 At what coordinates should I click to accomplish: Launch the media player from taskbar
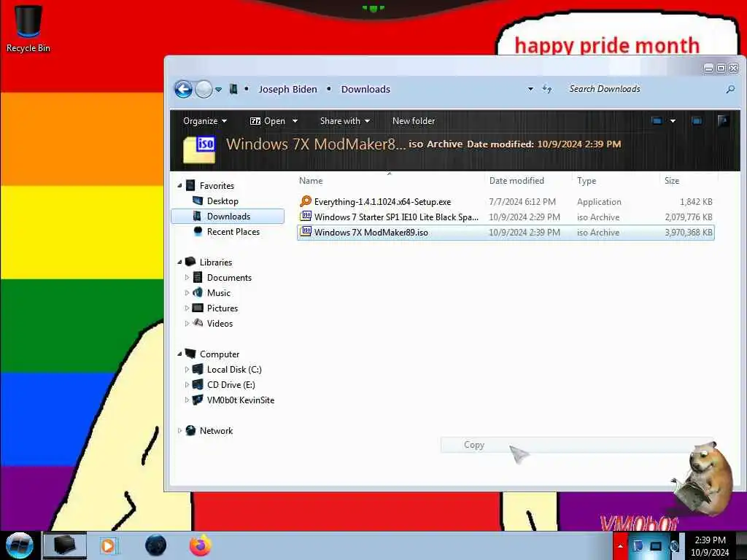click(x=108, y=545)
